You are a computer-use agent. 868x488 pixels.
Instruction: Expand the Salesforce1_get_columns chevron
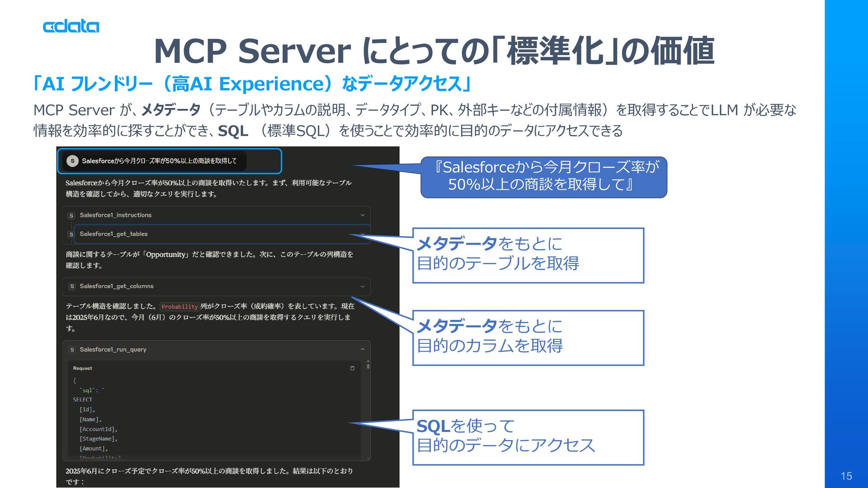point(363,286)
